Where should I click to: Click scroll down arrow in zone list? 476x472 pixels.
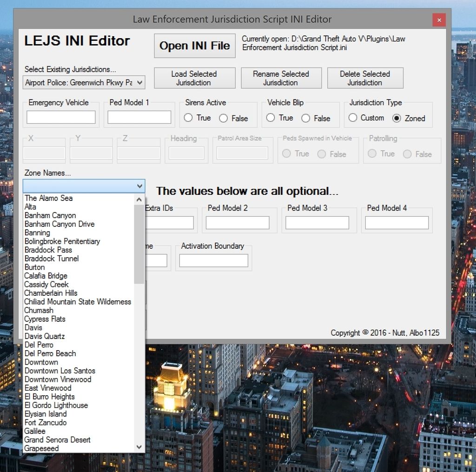(139, 447)
